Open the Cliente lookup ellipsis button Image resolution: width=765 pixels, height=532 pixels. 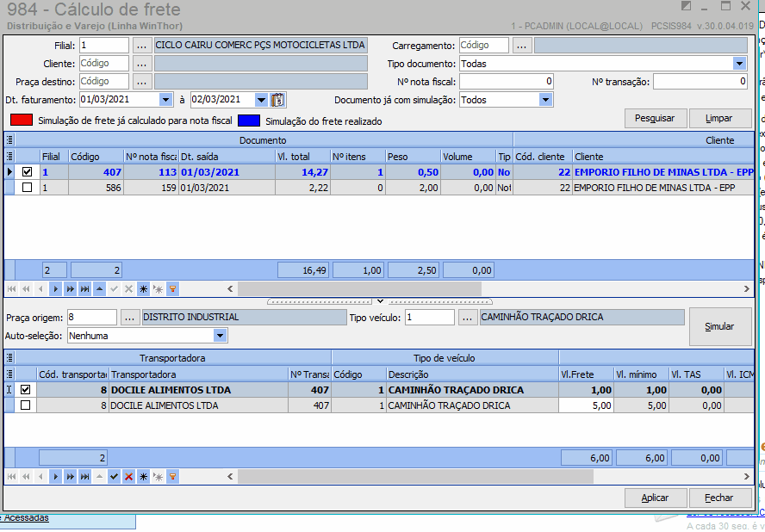(141, 64)
